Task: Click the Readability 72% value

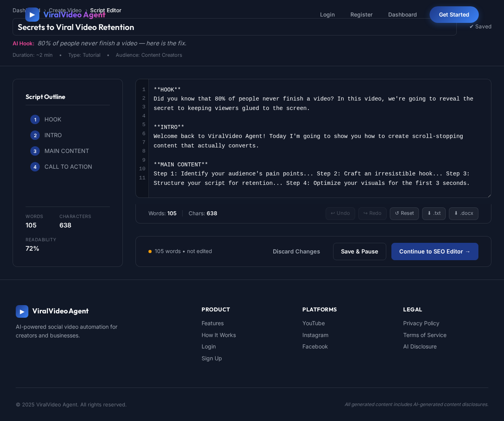Action: coord(32,248)
